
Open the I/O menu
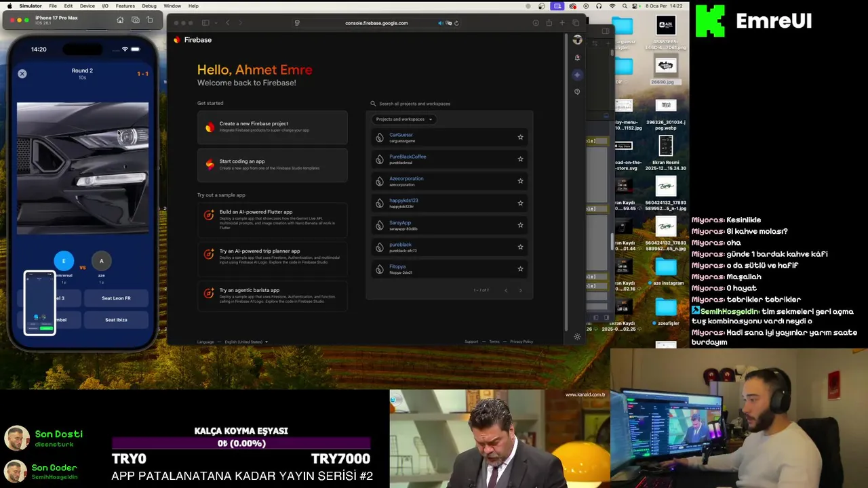tap(105, 6)
